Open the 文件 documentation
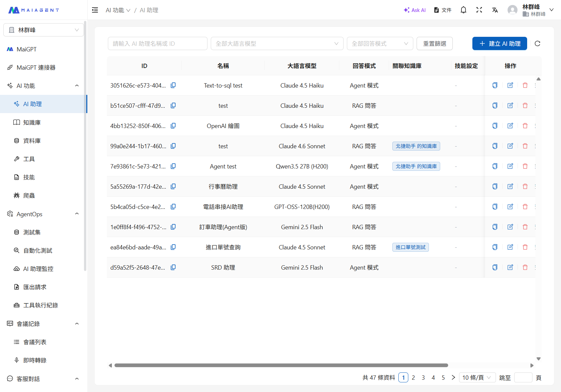The height and width of the screenshot is (392, 561). 442,10
